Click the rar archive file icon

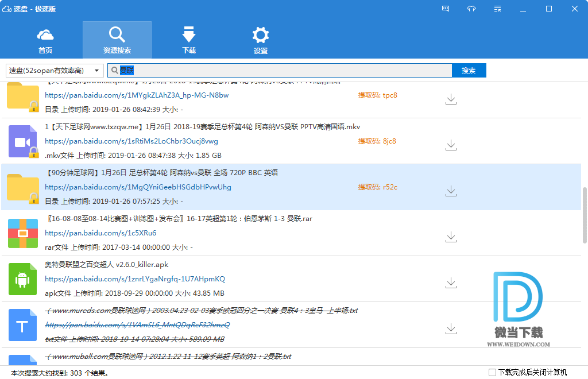[22, 233]
